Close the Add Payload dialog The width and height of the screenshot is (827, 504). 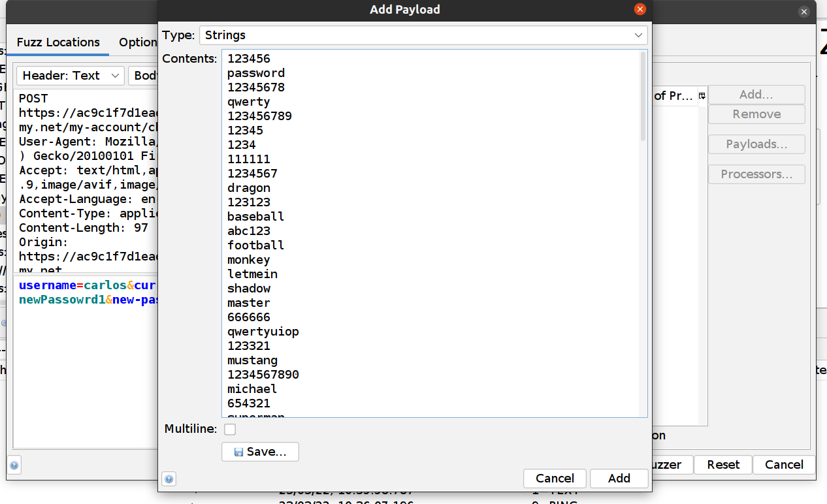[640, 9]
